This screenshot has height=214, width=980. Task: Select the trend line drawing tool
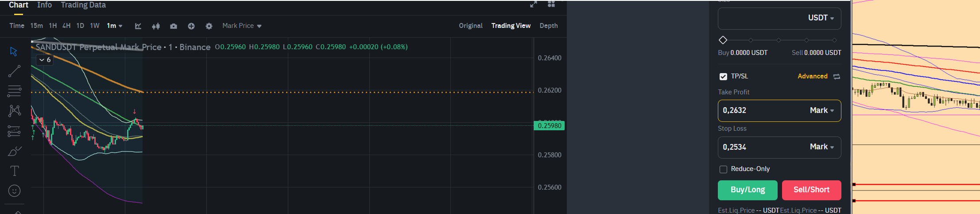14,71
